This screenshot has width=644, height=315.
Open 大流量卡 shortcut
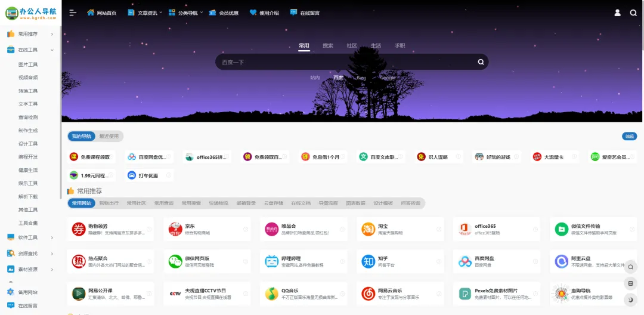553,157
